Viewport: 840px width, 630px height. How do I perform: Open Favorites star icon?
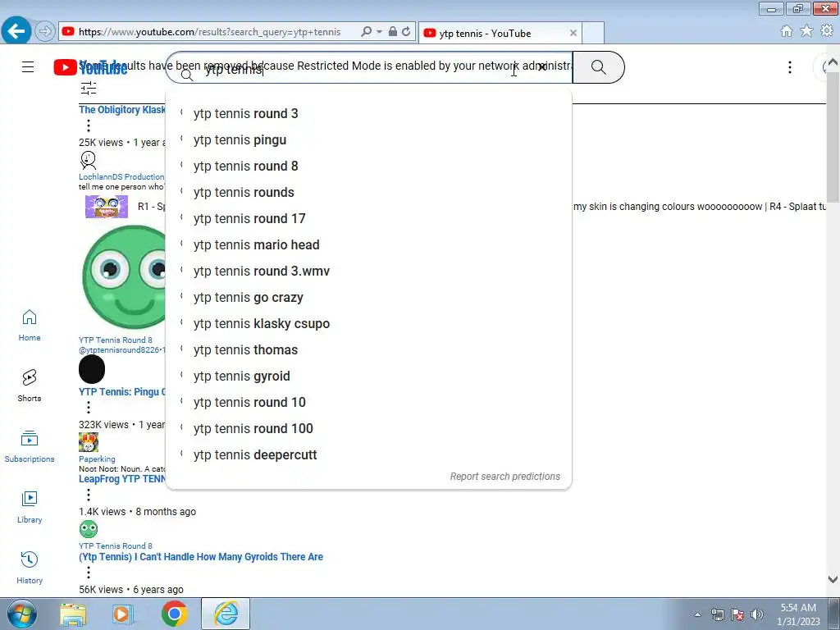pyautogui.click(x=806, y=31)
